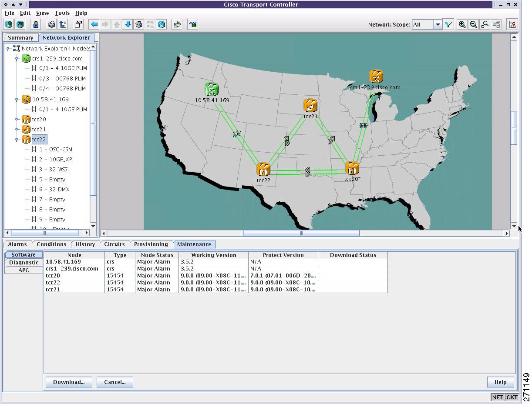Click the Working Version column header

pos(214,255)
